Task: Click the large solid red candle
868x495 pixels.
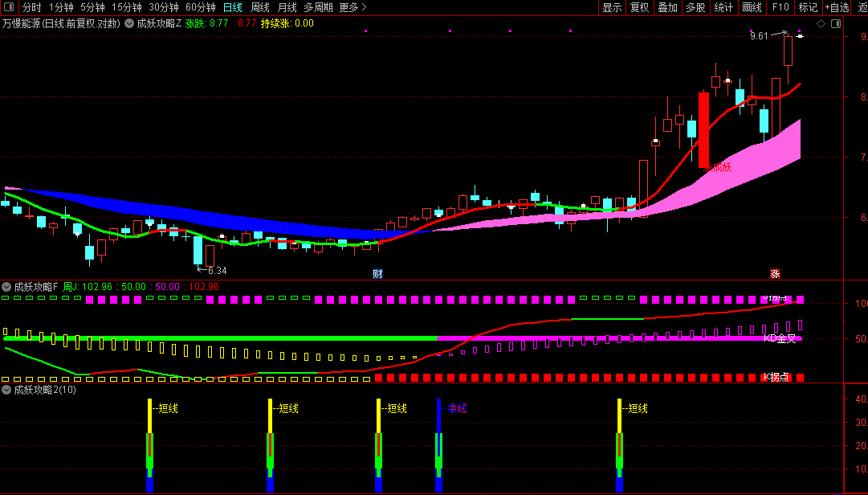Action: 703,130
